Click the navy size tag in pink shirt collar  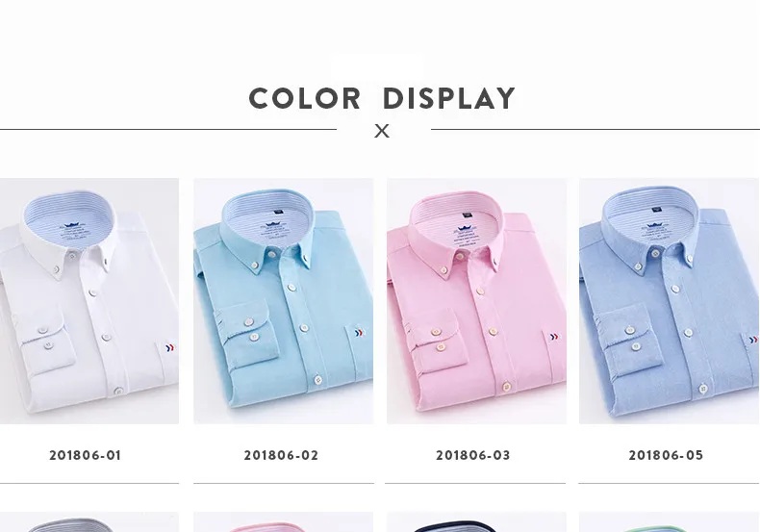point(467,215)
